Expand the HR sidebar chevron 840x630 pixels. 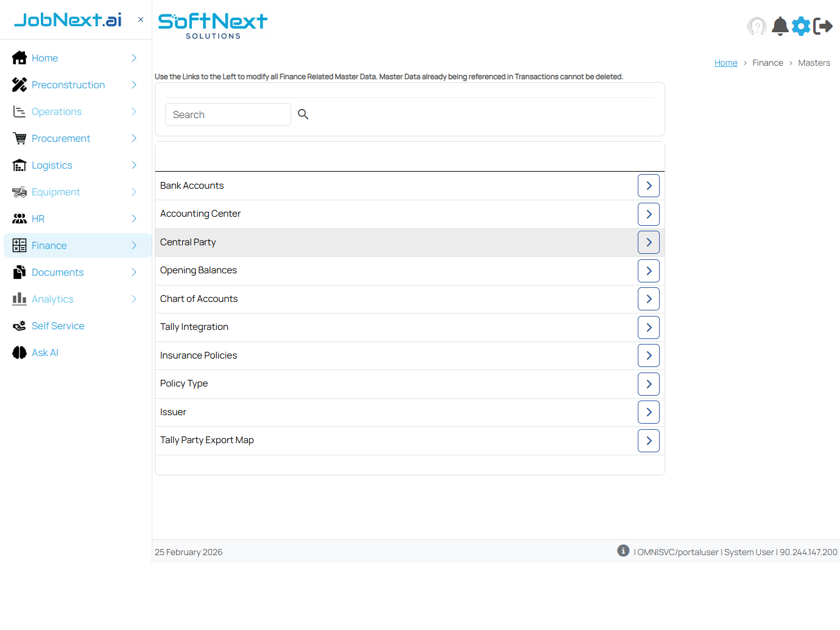click(134, 219)
